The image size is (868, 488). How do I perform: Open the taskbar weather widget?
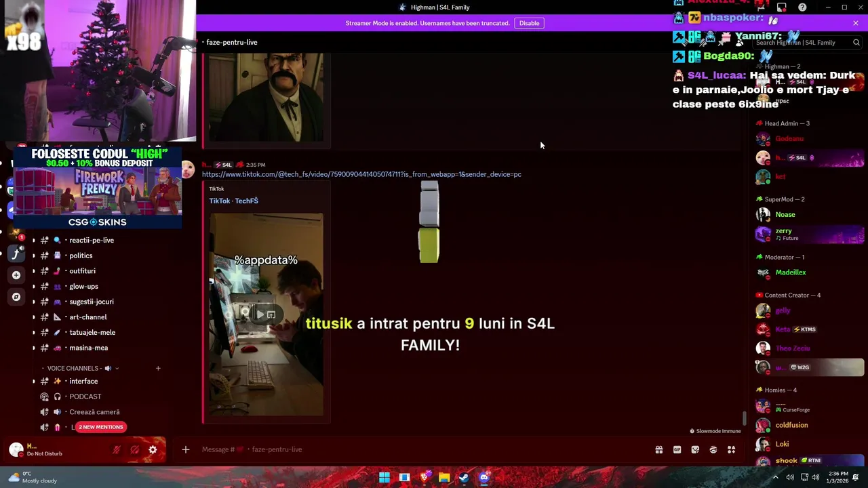click(x=33, y=477)
